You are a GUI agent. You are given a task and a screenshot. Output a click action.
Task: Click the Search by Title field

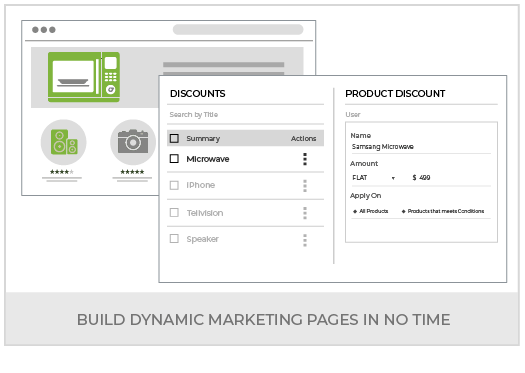click(x=245, y=115)
